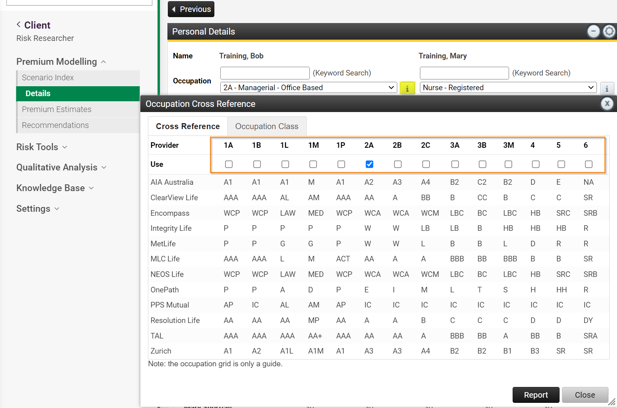Enable the 3M Use checkbox
This screenshot has width=617, height=408.
click(x=508, y=164)
